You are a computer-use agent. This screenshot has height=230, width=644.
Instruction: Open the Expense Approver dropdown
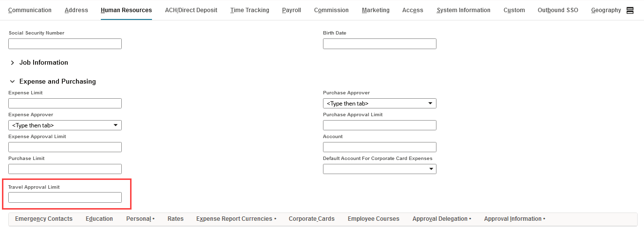pyautogui.click(x=115, y=125)
